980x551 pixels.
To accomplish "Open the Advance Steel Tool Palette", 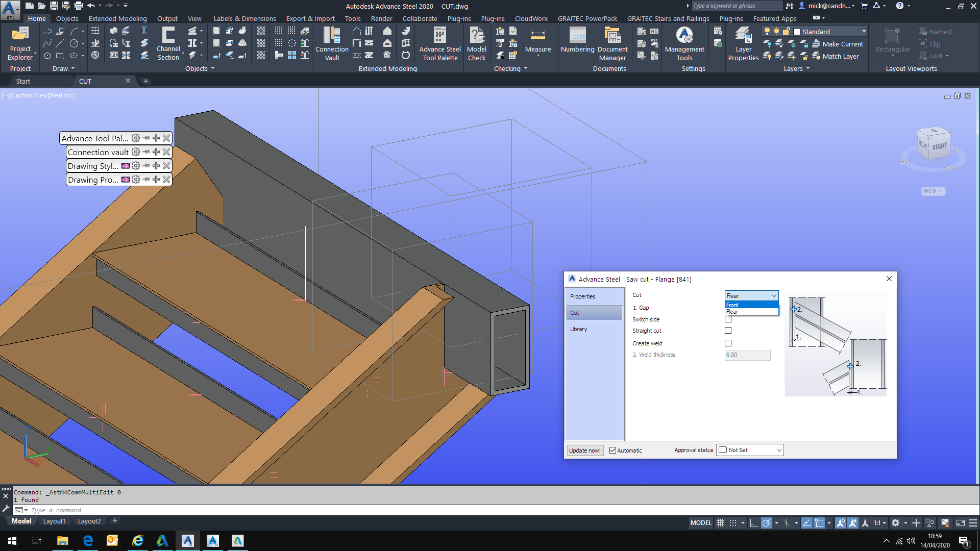I will pos(439,43).
